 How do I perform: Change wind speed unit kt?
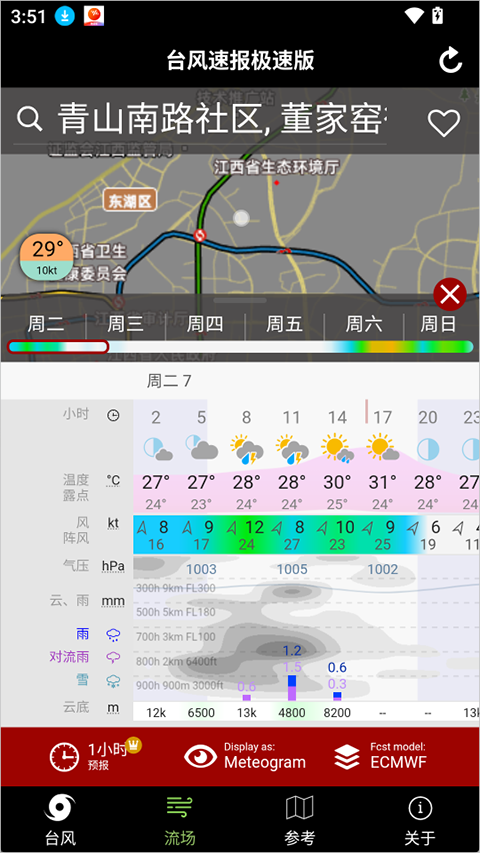113,524
